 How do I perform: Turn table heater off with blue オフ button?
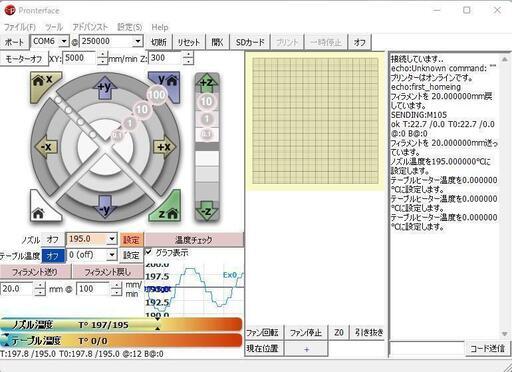point(53,256)
